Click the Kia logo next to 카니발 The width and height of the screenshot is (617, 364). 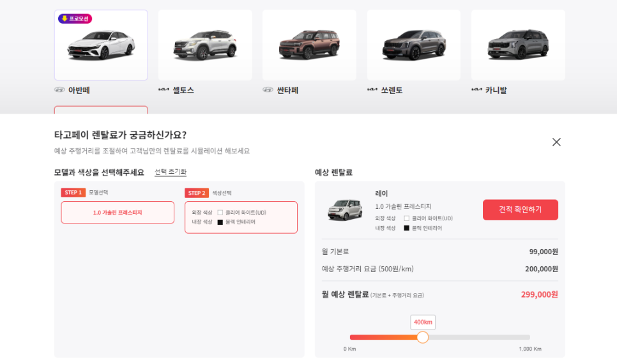[476, 90]
